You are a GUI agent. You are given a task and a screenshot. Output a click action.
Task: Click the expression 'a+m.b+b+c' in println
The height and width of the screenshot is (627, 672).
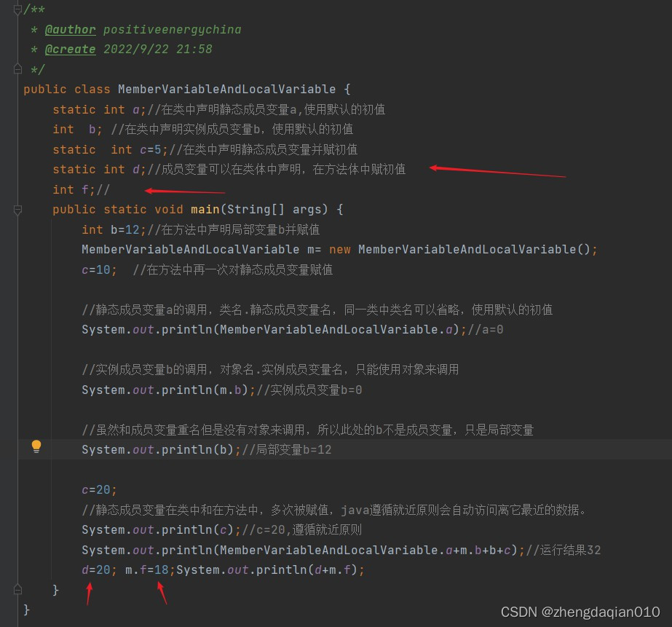click(478, 551)
